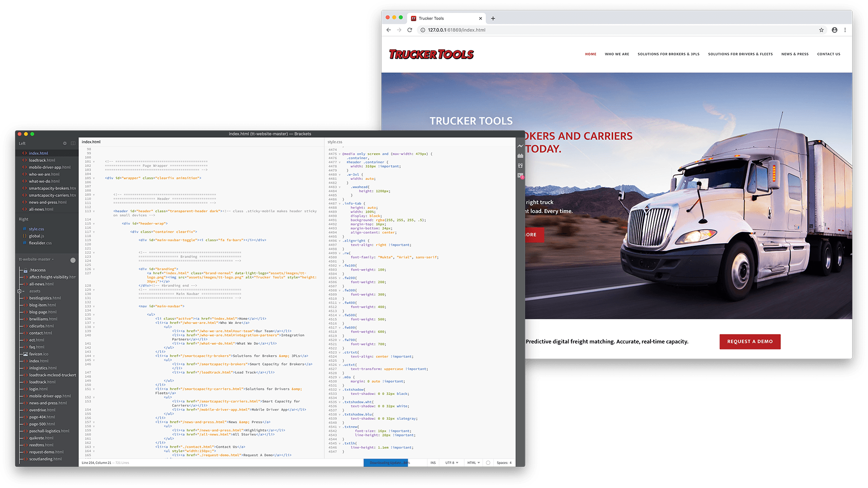Open SOLUTIONS FOR BROKERS & 3PLS menu
The image size is (868, 488).
tap(668, 54)
